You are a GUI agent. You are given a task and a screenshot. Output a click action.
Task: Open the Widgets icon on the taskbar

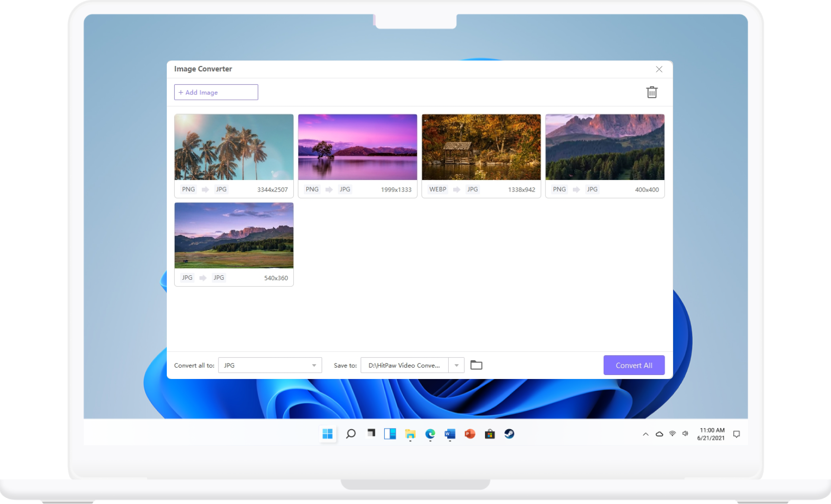(x=390, y=434)
